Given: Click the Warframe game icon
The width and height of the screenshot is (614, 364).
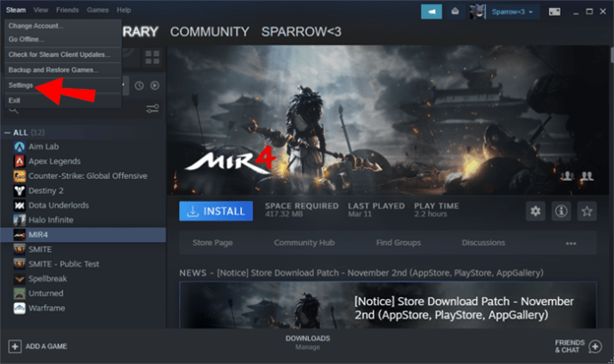Looking at the screenshot, I should 20,308.
